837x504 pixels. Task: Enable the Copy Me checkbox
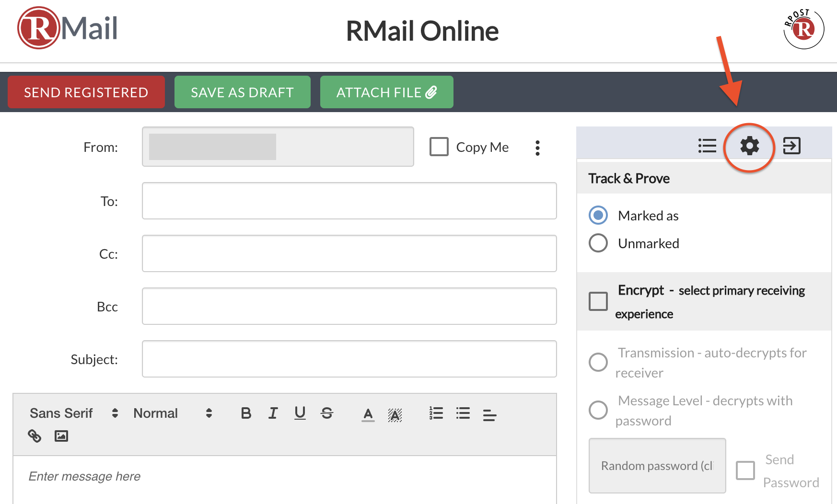[x=439, y=147]
